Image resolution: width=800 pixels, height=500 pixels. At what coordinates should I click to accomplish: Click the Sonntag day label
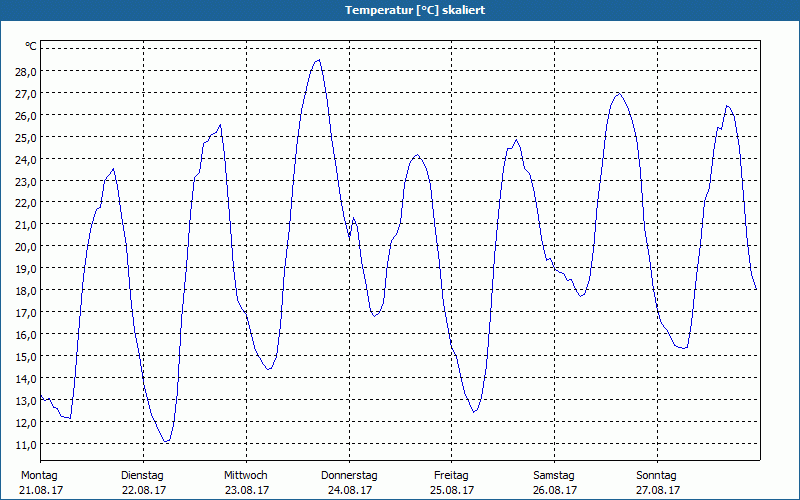pos(657,475)
